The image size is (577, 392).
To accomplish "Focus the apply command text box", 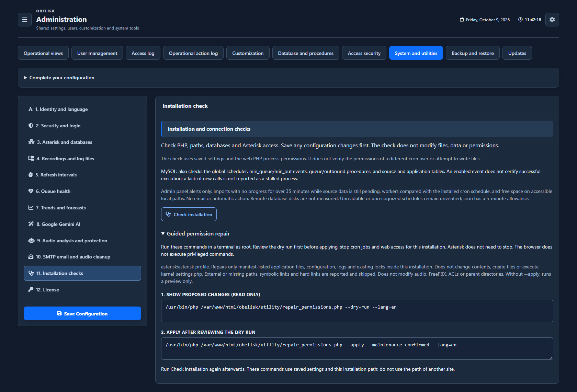I will 357,349.
